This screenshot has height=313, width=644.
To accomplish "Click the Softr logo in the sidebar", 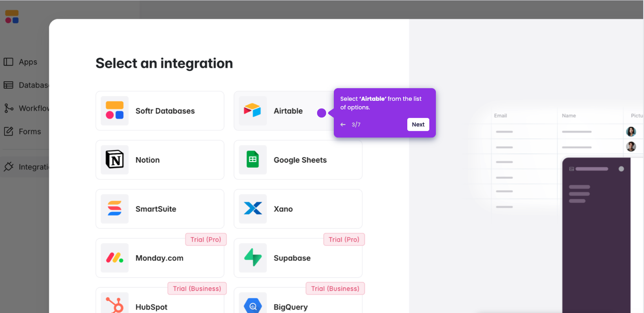I will (12, 17).
